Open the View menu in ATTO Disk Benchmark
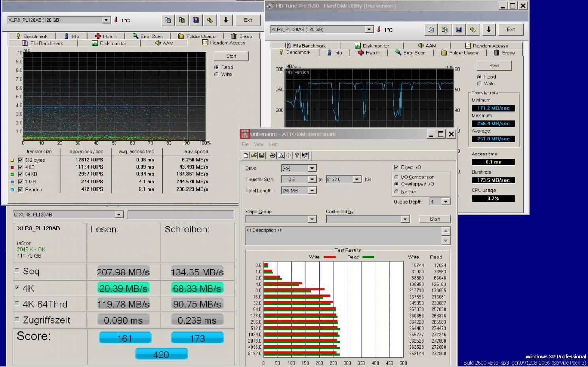588x367 pixels. pos(259,144)
